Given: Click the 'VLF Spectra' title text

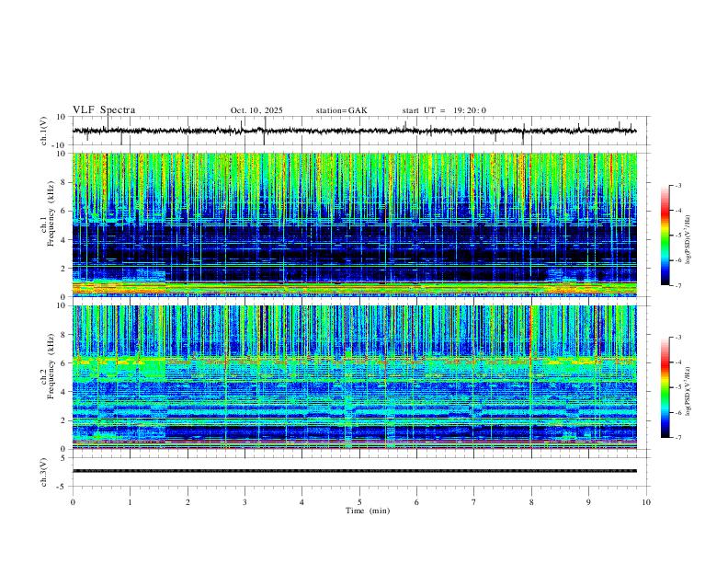Looking at the screenshot, I should (104, 110).
